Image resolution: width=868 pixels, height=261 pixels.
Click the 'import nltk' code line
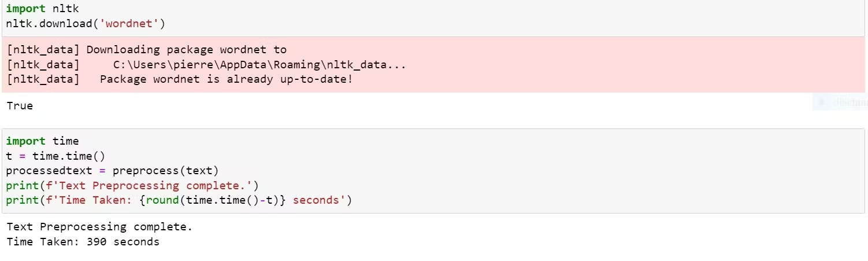click(x=42, y=9)
